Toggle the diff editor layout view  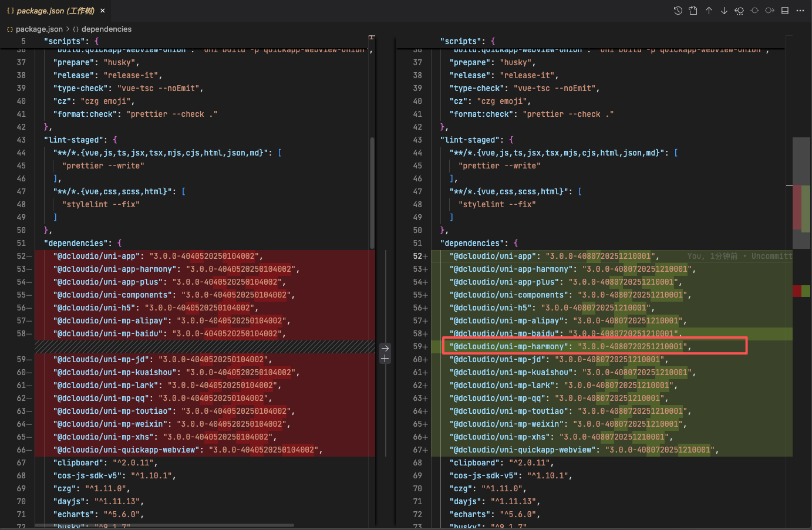click(785, 11)
